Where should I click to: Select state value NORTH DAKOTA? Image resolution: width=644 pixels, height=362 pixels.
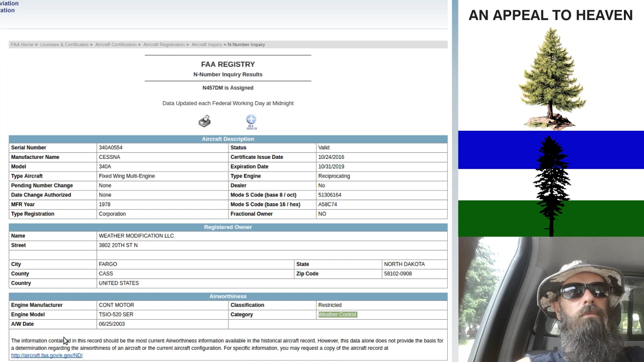point(405,264)
